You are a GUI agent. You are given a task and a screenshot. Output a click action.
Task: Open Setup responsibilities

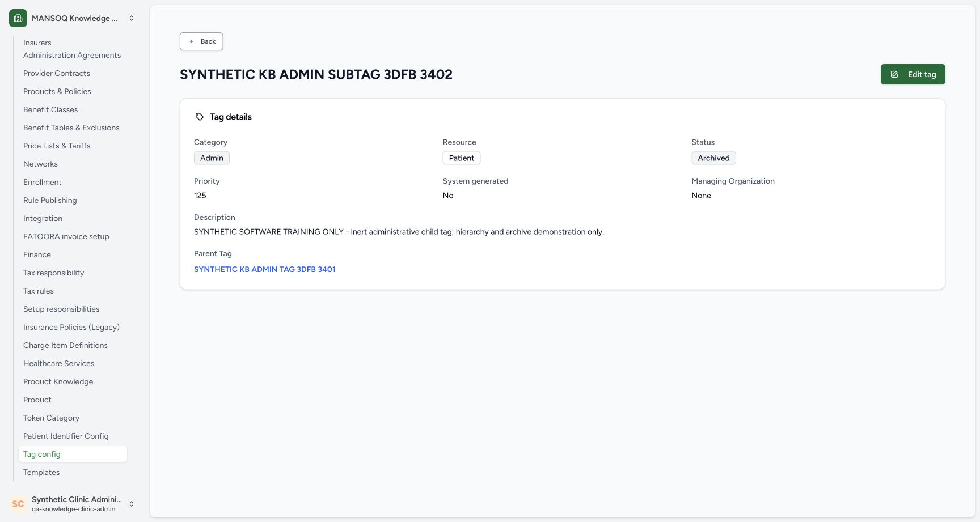[61, 309]
